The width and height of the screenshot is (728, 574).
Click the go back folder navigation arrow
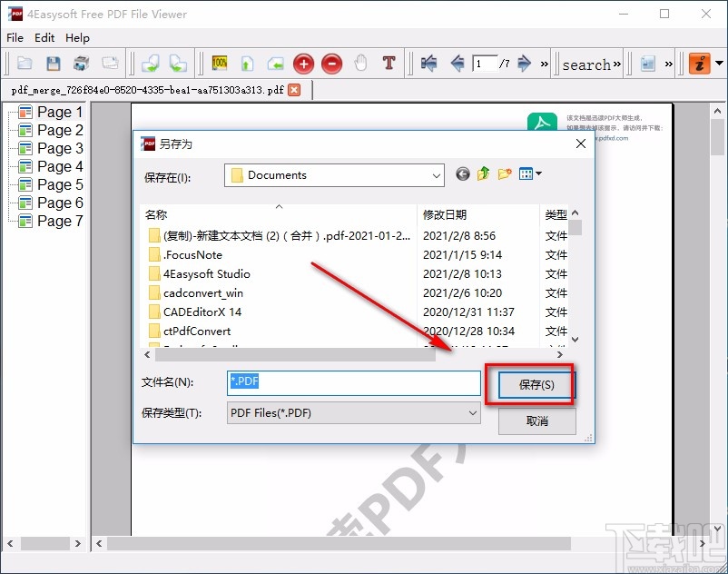[462, 173]
